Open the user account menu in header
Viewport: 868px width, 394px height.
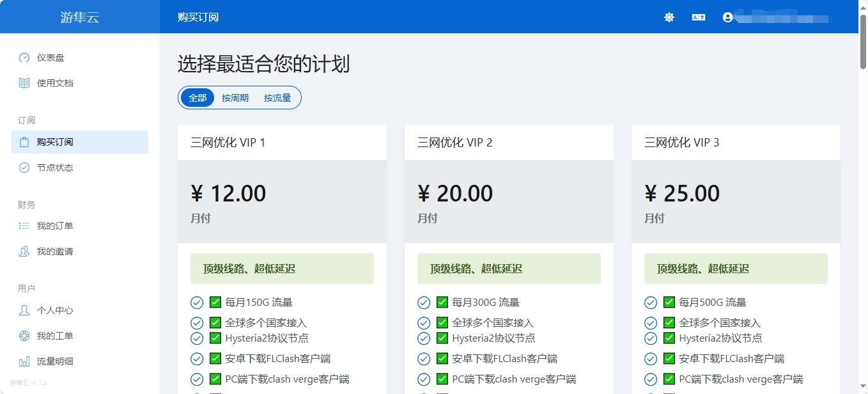click(x=727, y=17)
